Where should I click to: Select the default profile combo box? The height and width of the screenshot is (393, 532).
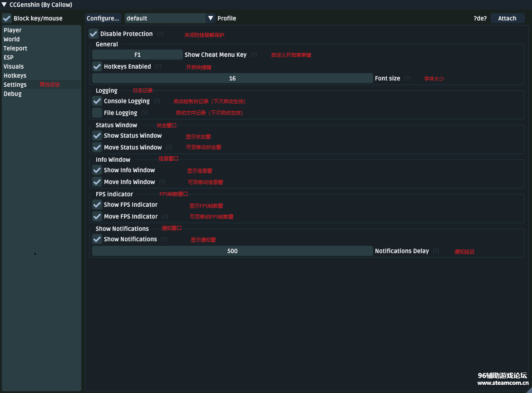pos(165,18)
